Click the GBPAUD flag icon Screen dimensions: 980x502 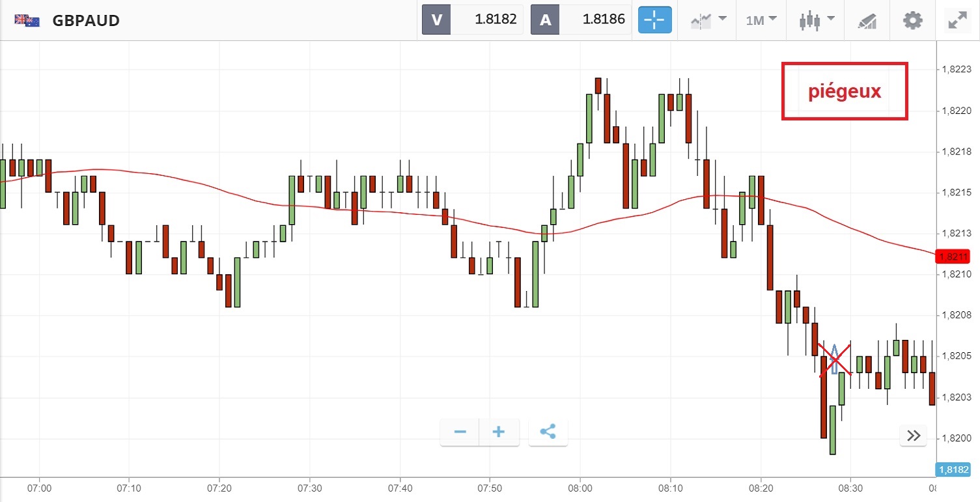point(27,20)
